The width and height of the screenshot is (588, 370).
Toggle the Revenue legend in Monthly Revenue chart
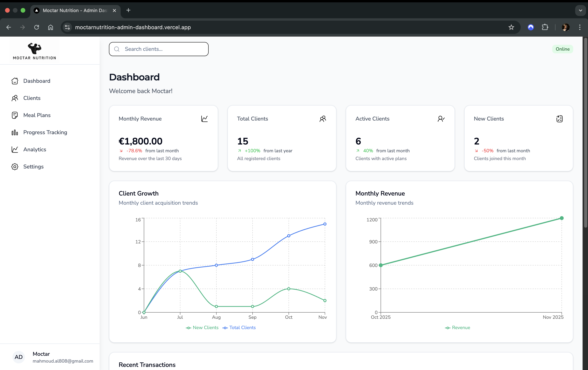(457, 328)
